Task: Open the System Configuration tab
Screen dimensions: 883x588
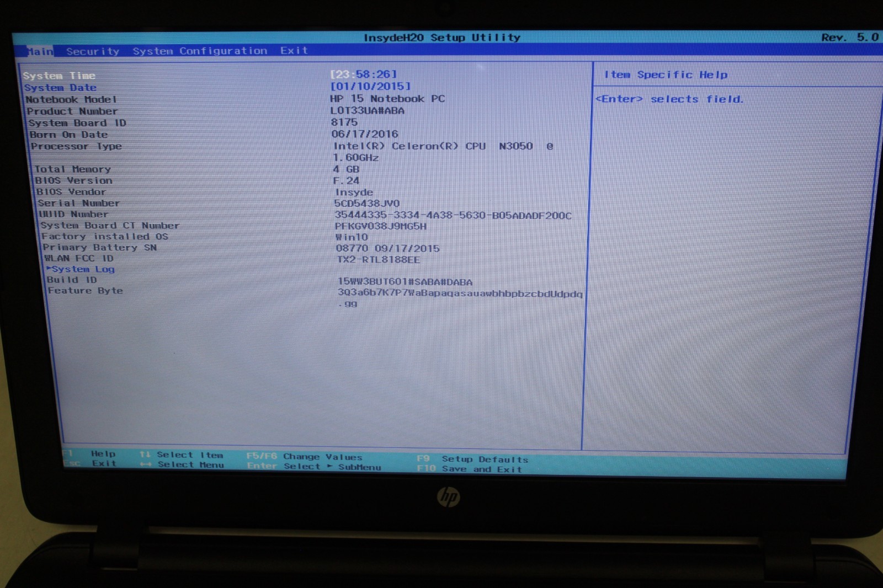Action: click(200, 51)
